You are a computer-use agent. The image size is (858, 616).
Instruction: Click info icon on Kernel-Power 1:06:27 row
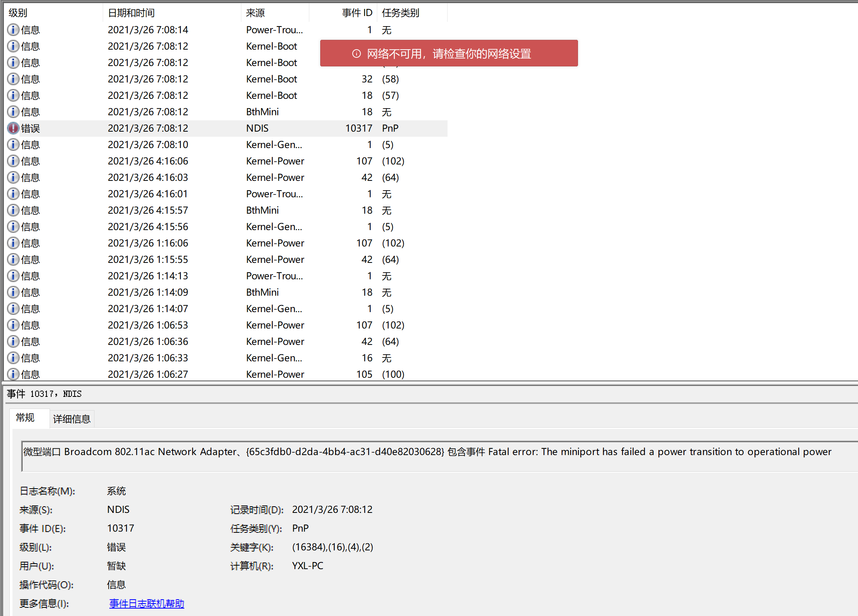tap(13, 374)
